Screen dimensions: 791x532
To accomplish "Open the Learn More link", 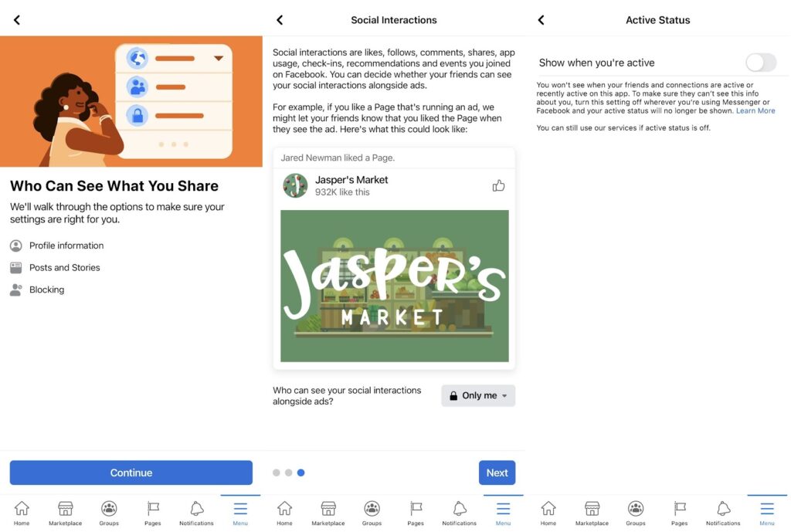I will pos(755,111).
